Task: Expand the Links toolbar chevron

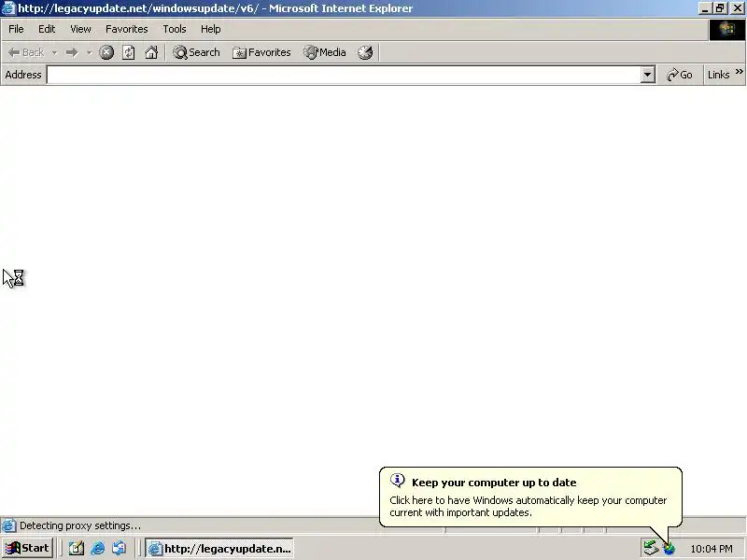Action: [739, 72]
